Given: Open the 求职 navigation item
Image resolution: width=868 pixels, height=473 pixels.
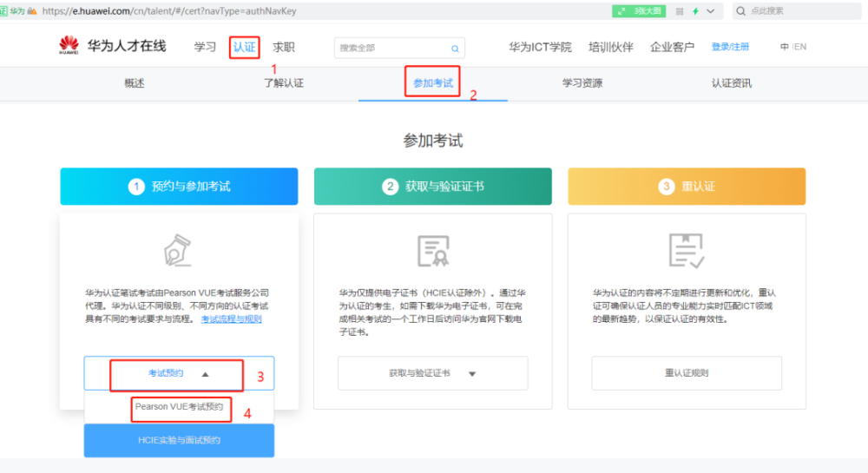Looking at the screenshot, I should point(284,47).
